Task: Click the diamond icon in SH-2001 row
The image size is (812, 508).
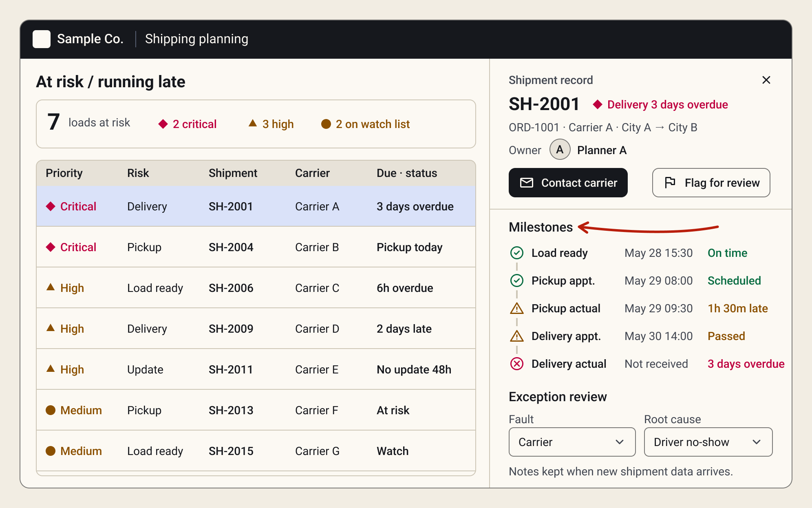Action: [x=51, y=206]
